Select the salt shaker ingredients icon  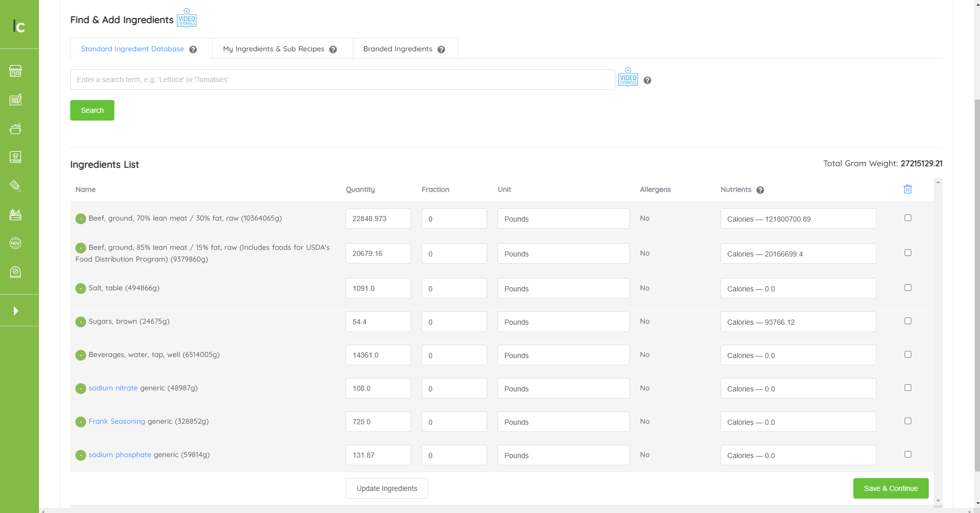(15, 186)
